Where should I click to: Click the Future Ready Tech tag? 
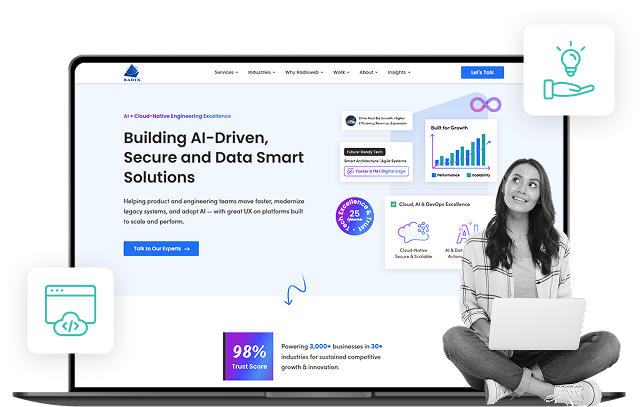pos(364,152)
